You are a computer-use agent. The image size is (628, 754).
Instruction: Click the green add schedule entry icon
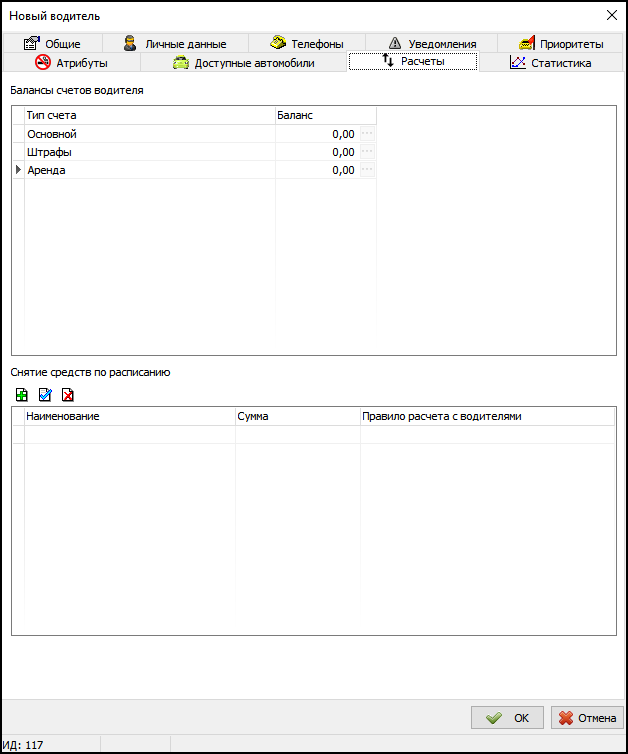[x=22, y=395]
